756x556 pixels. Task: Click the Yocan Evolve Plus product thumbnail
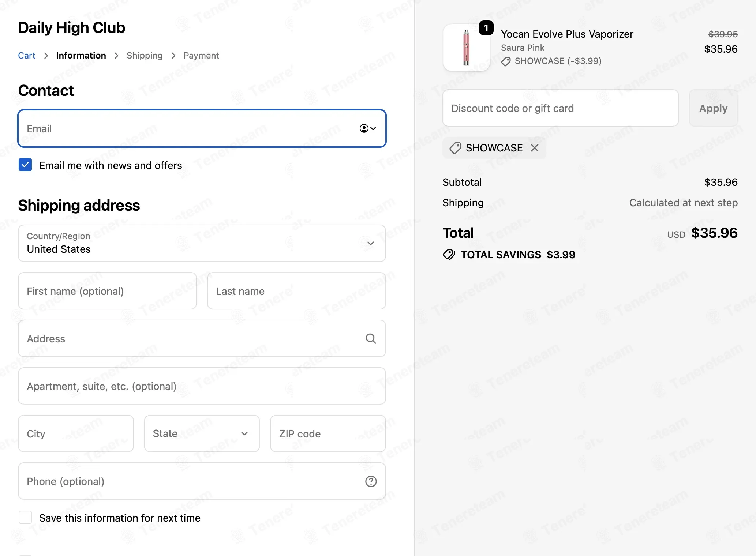pyautogui.click(x=467, y=48)
